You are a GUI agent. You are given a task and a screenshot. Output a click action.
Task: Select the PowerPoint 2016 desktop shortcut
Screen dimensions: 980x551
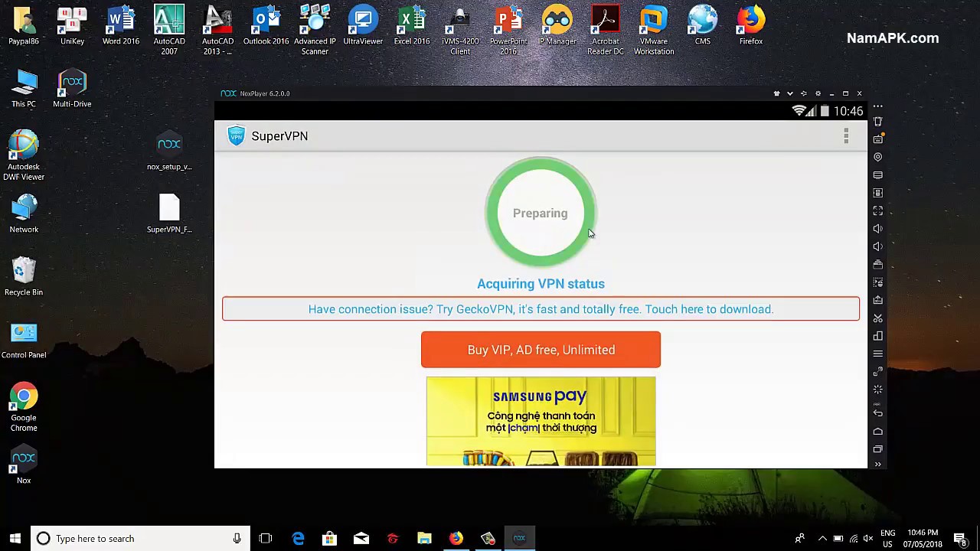coord(508,30)
